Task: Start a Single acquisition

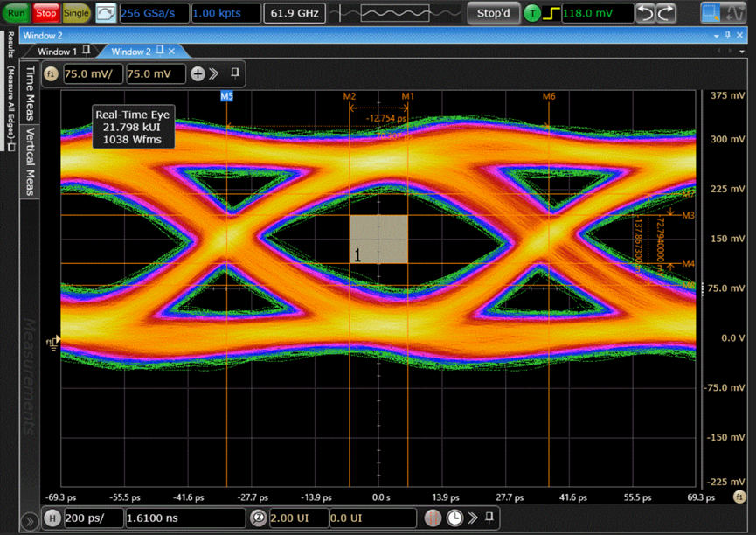Action: pos(76,13)
